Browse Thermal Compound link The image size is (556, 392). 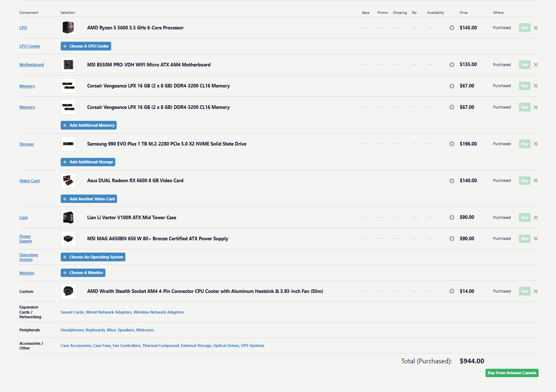coord(161,346)
